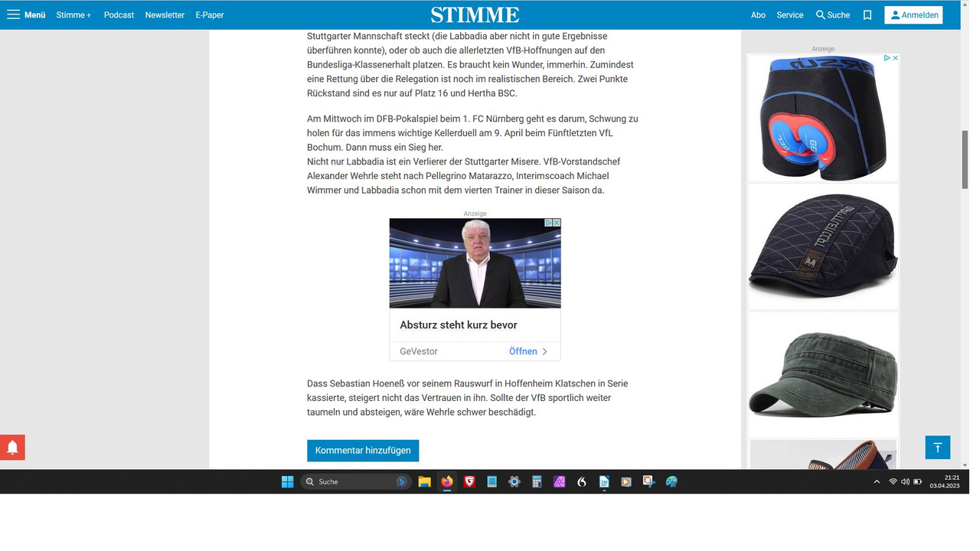Open the Notepad taskbar icon
Image resolution: width=980 pixels, height=551 pixels.
(492, 481)
